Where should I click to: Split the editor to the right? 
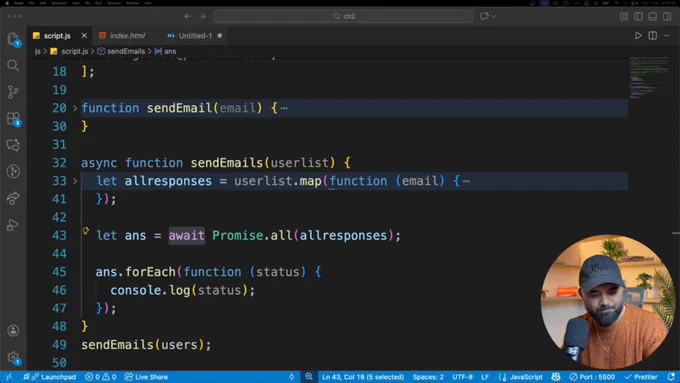point(652,36)
